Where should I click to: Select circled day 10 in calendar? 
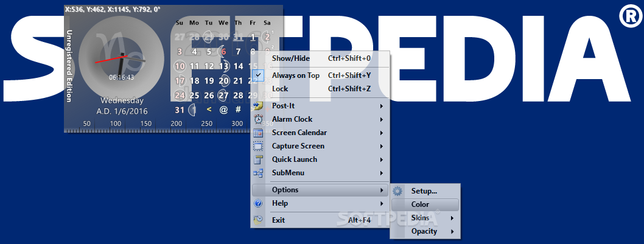pos(180,66)
